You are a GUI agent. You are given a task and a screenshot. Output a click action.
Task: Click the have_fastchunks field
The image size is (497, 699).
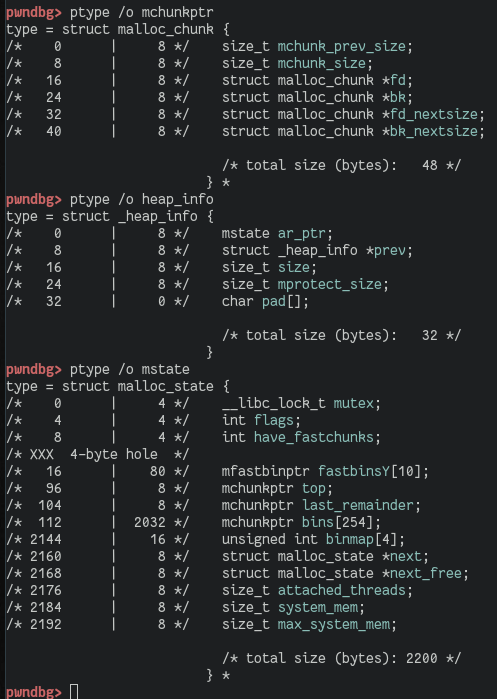point(313,437)
